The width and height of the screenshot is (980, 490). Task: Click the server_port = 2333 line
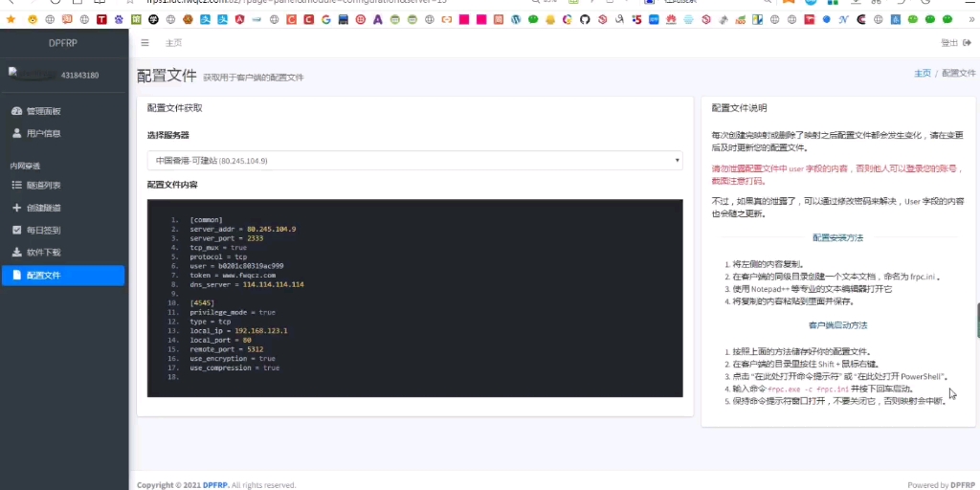226,238
